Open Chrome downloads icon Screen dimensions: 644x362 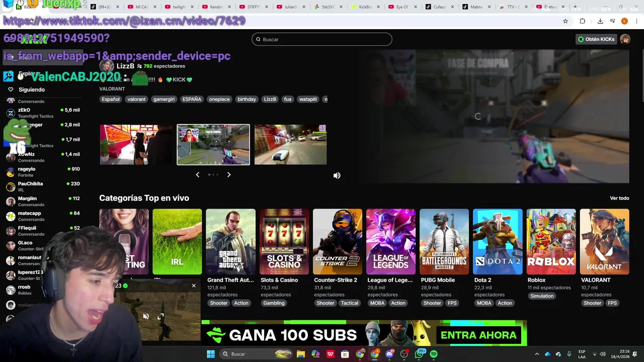600,21
